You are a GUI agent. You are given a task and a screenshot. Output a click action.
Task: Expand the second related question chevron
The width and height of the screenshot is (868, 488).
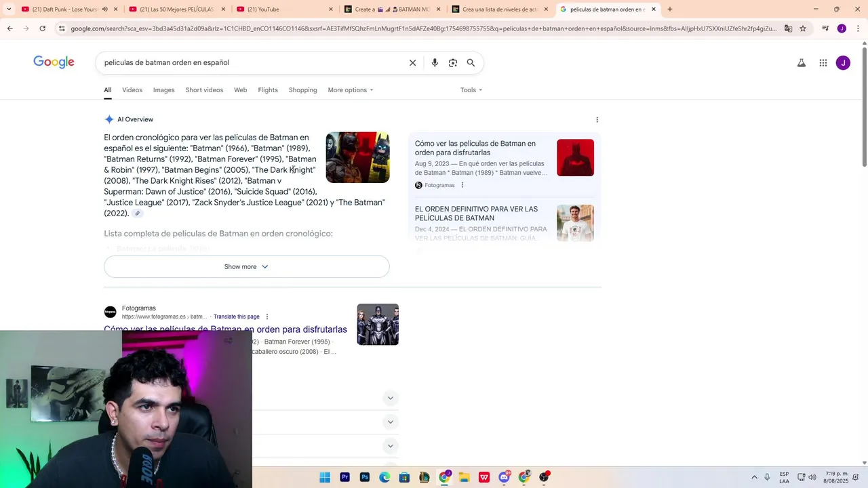pos(390,422)
